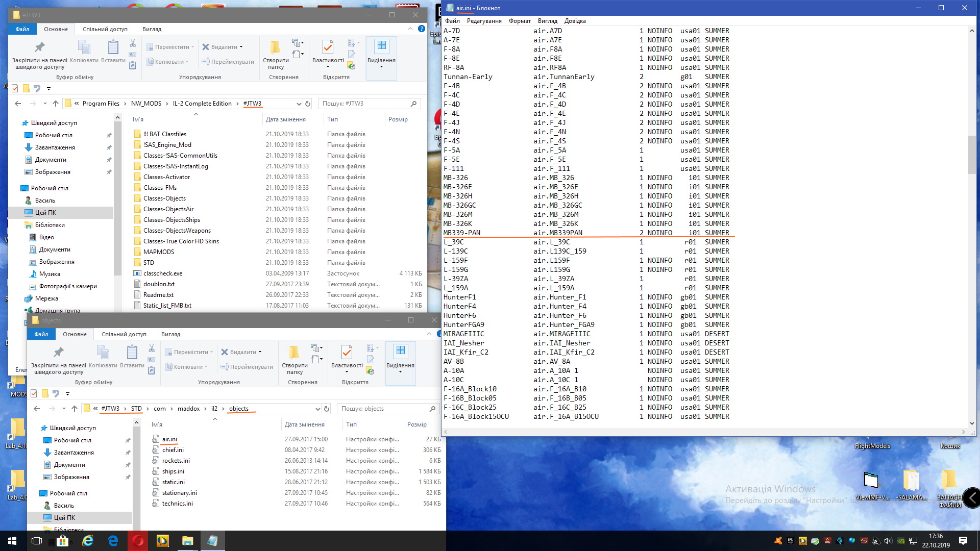This screenshot has width=980, height=551.
Task: Open the Task View taskbar icon
Action: (37, 541)
